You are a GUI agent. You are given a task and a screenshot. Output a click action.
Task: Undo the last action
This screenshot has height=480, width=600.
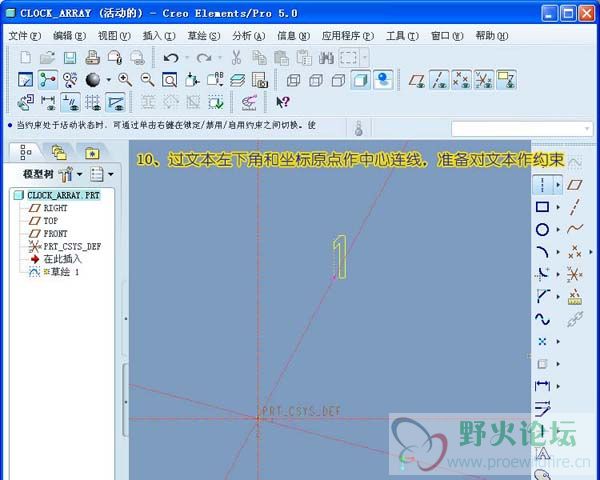point(171,58)
